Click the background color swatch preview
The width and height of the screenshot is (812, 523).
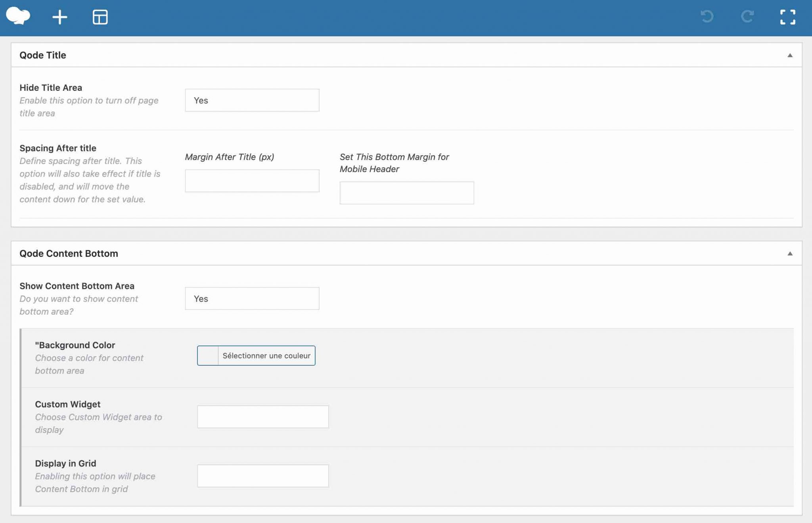208,356
